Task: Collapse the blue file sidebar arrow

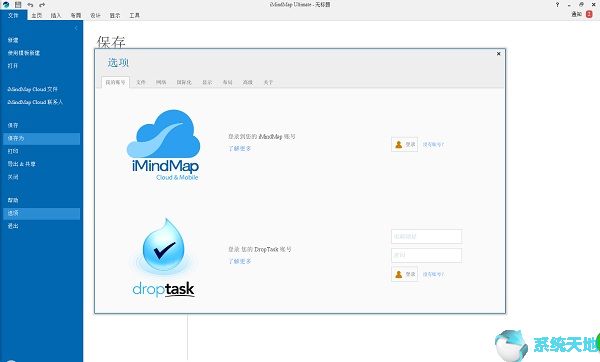Action: pos(76,28)
